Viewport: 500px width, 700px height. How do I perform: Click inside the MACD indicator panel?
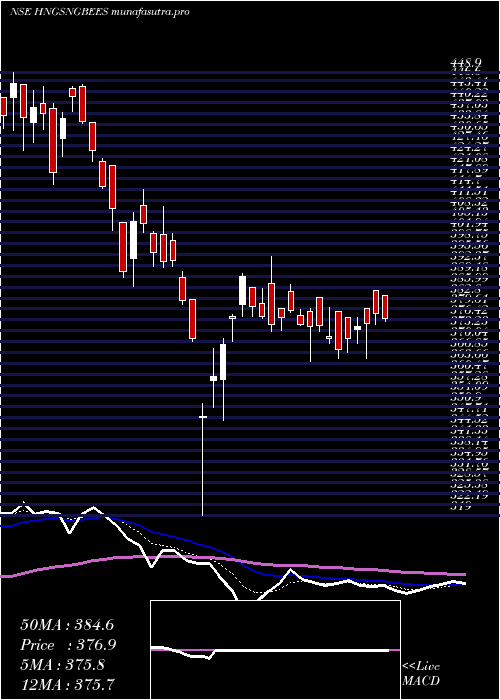[x=275, y=650]
